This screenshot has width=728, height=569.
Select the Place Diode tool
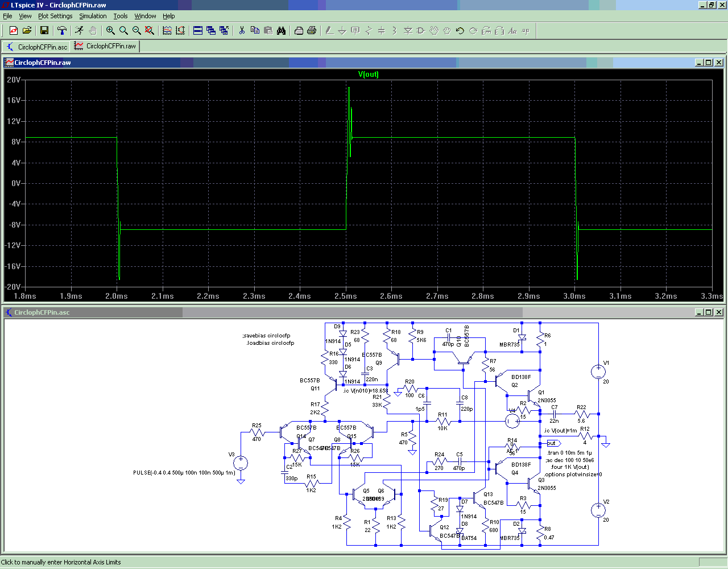coord(408,31)
